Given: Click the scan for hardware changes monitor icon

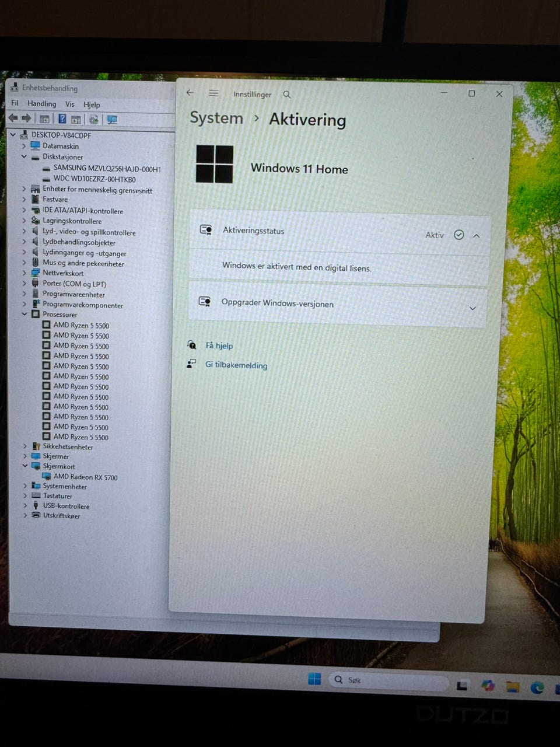Looking at the screenshot, I should 112,120.
